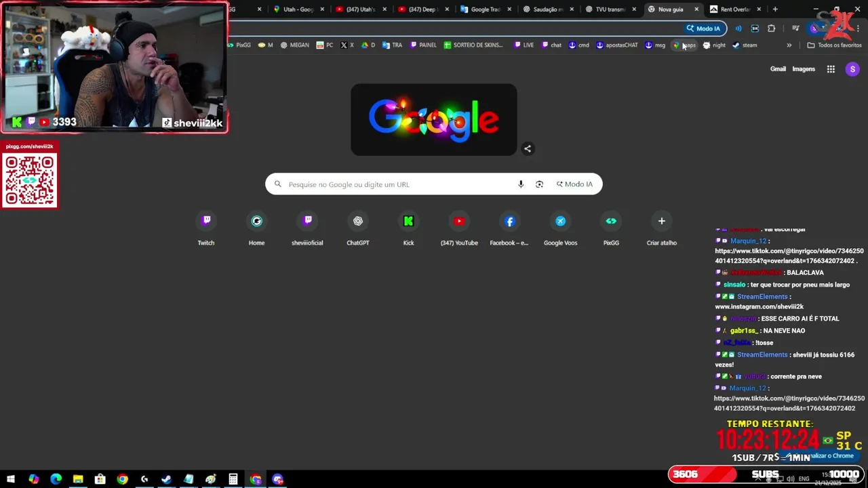Open the Twitch shortcut tile
Image resolution: width=868 pixels, height=488 pixels.
tap(206, 229)
